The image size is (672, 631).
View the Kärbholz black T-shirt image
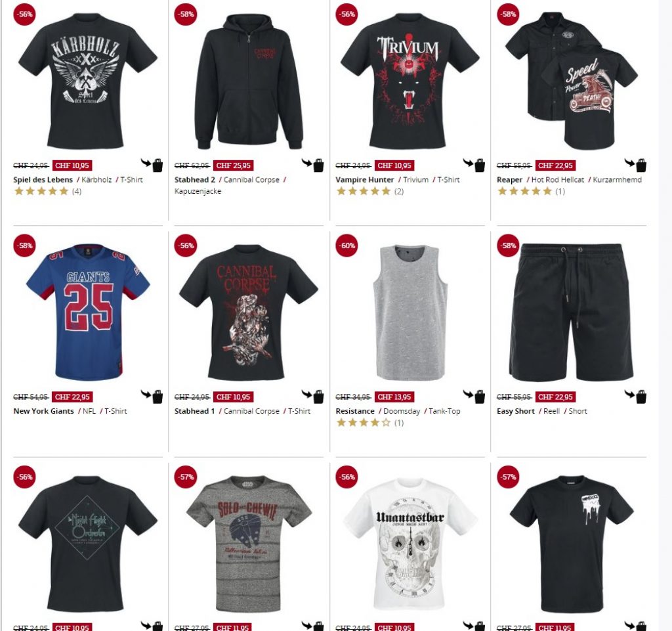88,81
